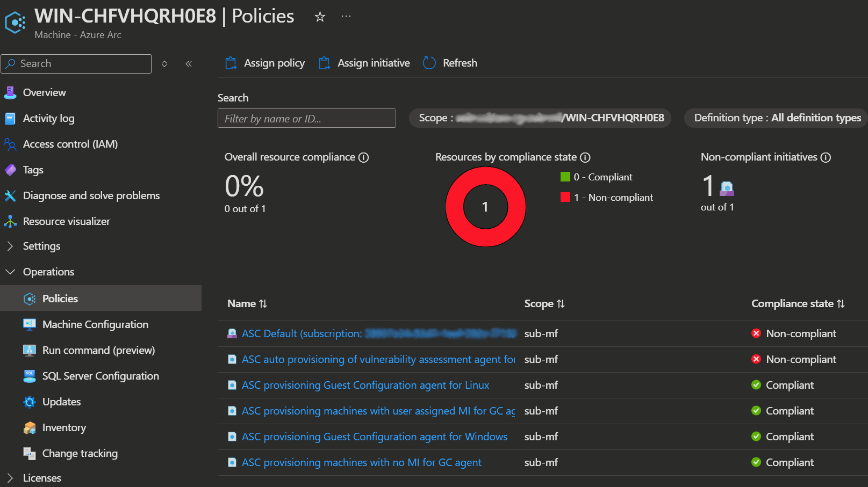This screenshot has width=868, height=487.
Task: Click sub-mf scope in ASC auto provisioning row
Action: 541,359
